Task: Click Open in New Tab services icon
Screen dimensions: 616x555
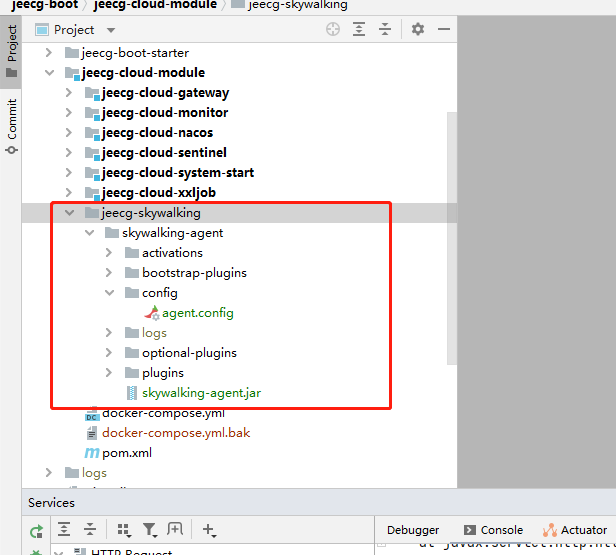Action: pyautogui.click(x=175, y=529)
